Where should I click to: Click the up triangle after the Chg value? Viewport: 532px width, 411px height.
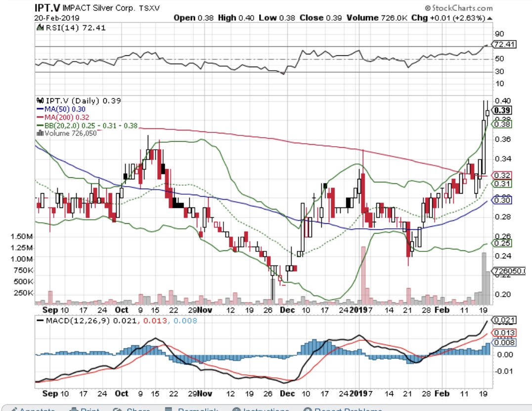pyautogui.click(x=489, y=18)
